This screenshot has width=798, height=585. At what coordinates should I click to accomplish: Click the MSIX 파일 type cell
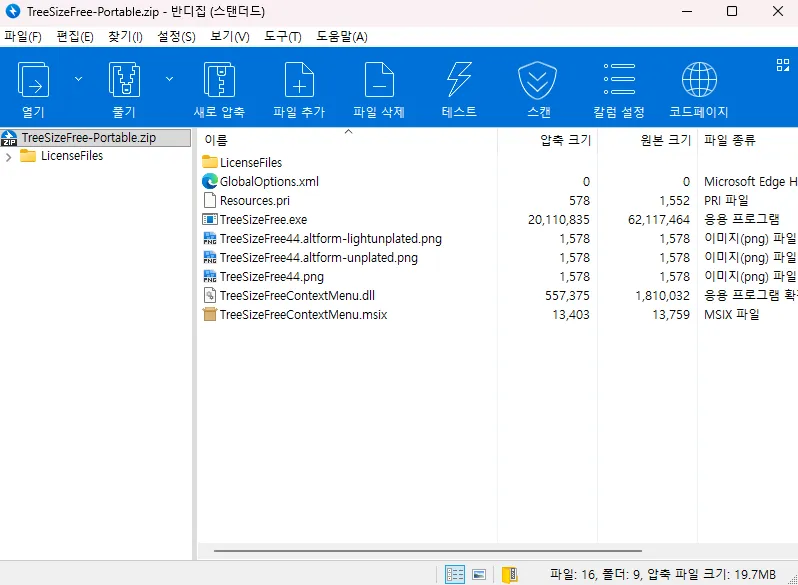tap(731, 315)
